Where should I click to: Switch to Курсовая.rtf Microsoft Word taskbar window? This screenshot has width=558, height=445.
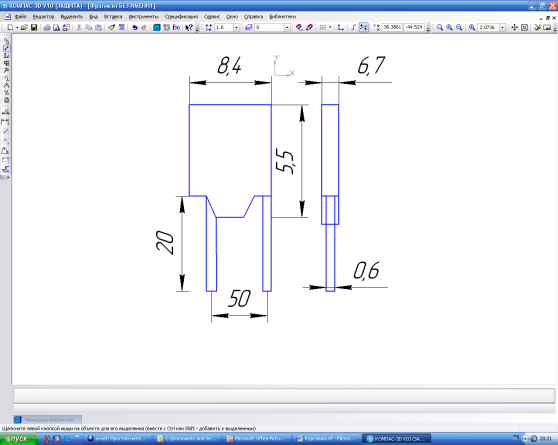327,439
